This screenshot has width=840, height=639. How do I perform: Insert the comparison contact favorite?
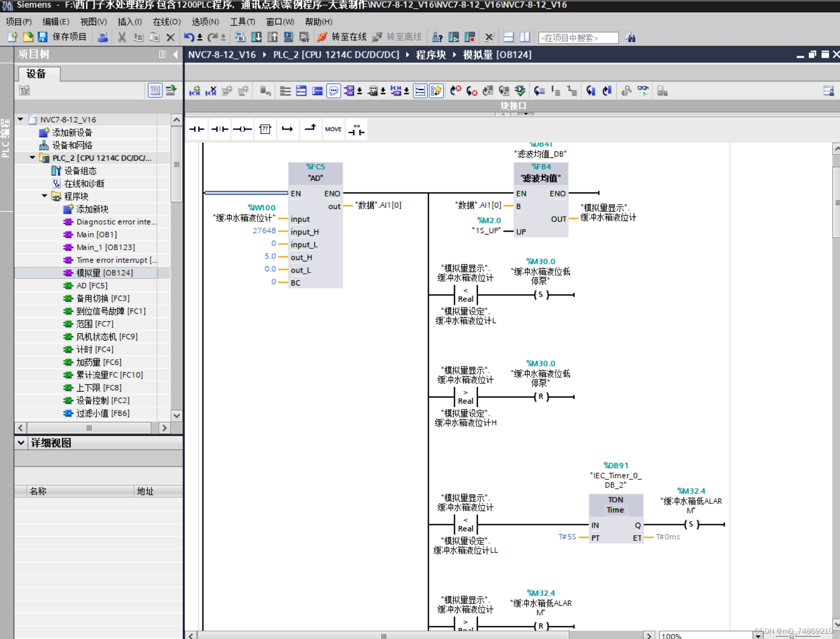point(356,129)
